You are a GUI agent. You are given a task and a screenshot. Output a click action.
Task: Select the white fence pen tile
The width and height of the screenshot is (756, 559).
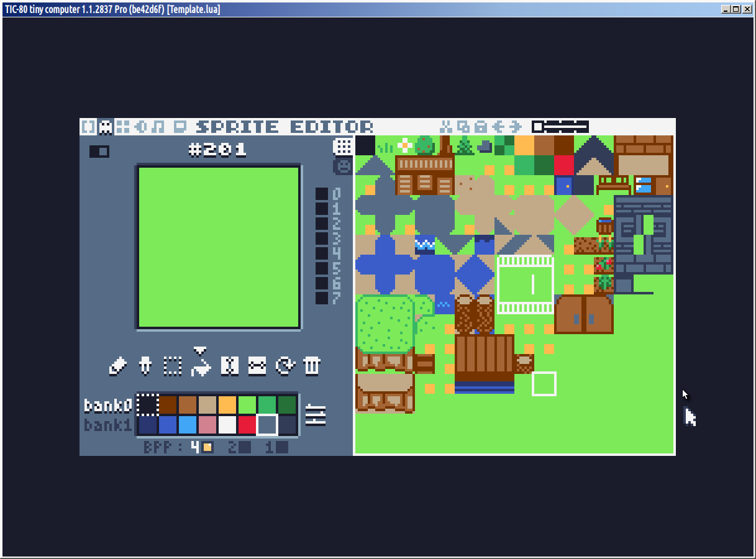tap(524, 284)
